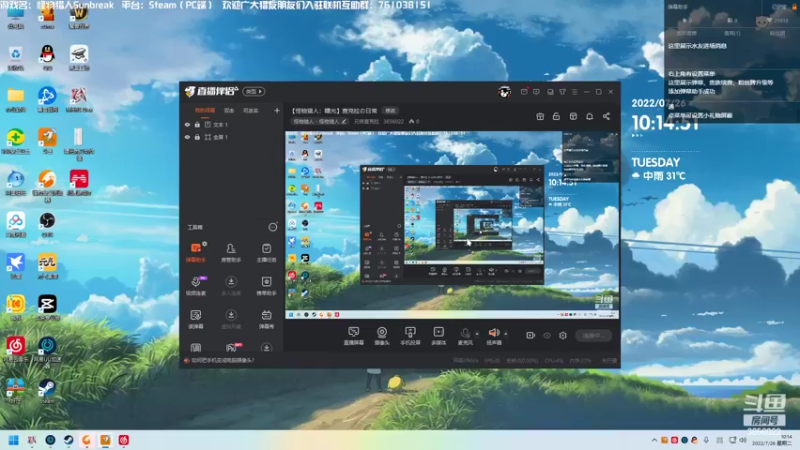Expand the speaker volume arrow
Image resolution: width=800 pixels, height=450 pixels.
pos(506,334)
